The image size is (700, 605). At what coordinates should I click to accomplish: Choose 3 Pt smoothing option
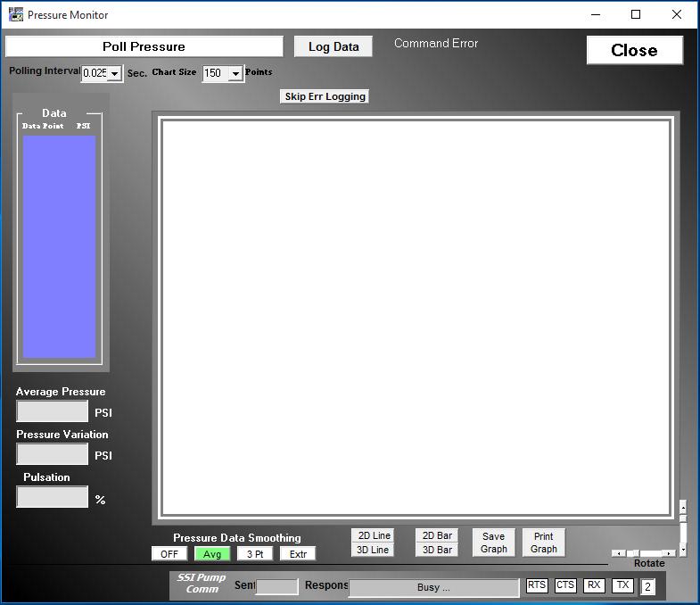(x=255, y=554)
